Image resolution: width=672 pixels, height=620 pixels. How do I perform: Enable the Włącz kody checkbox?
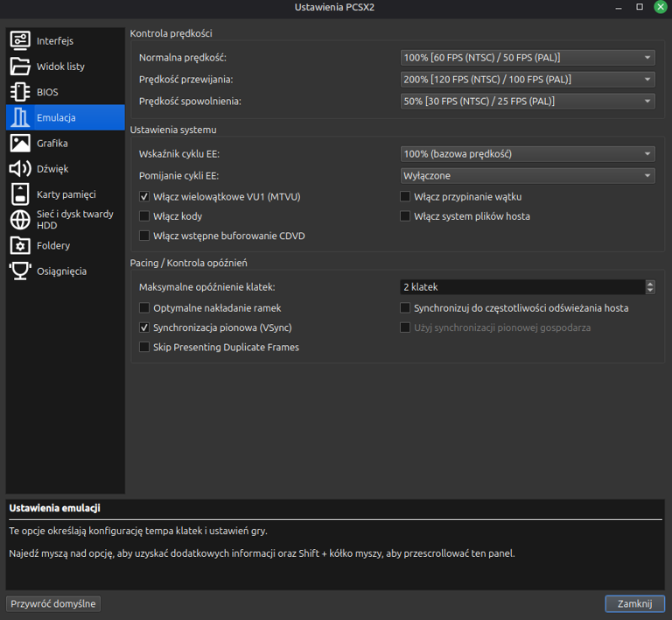point(145,216)
